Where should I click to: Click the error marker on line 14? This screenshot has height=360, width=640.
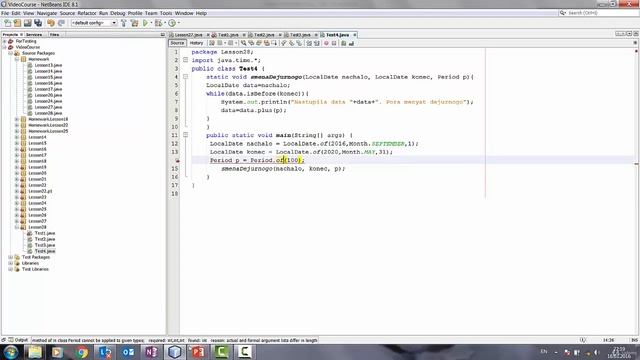[x=177, y=160]
